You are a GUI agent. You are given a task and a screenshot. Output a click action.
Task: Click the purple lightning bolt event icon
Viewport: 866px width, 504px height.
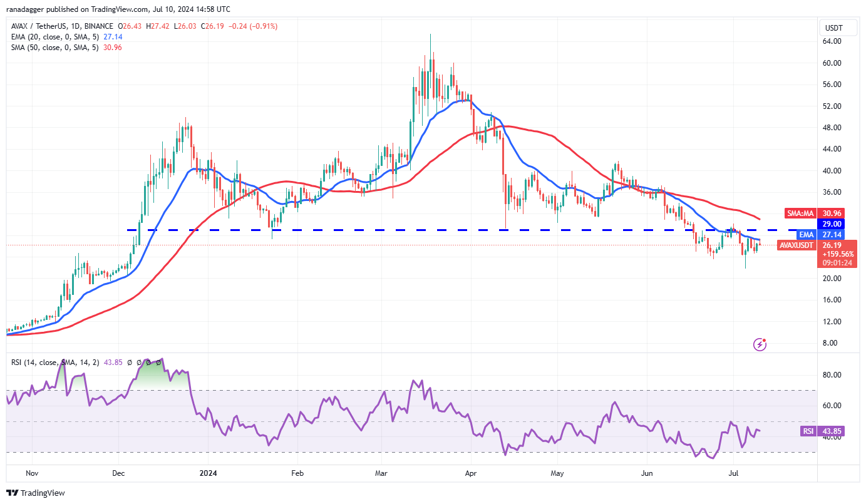[760, 344]
